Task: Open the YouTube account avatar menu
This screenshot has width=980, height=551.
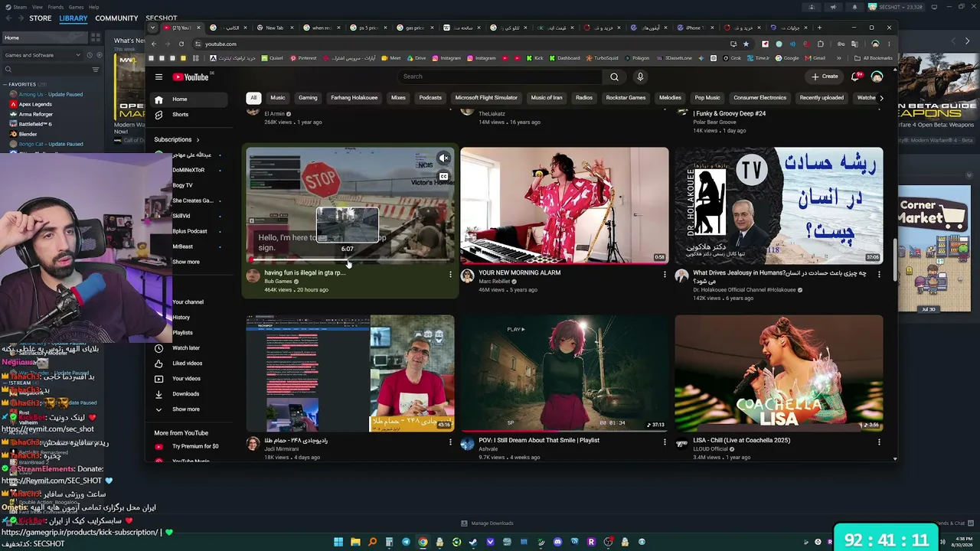Action: click(877, 77)
